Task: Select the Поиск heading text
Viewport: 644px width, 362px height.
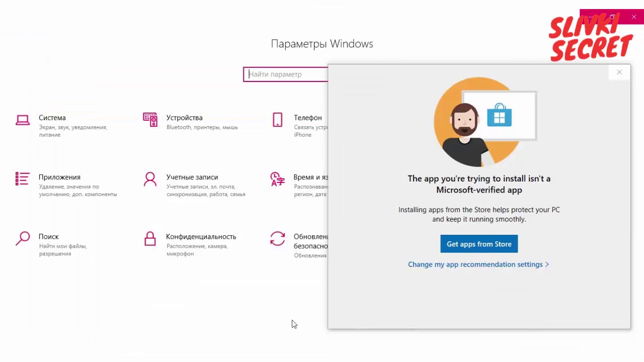Action: tap(49, 236)
